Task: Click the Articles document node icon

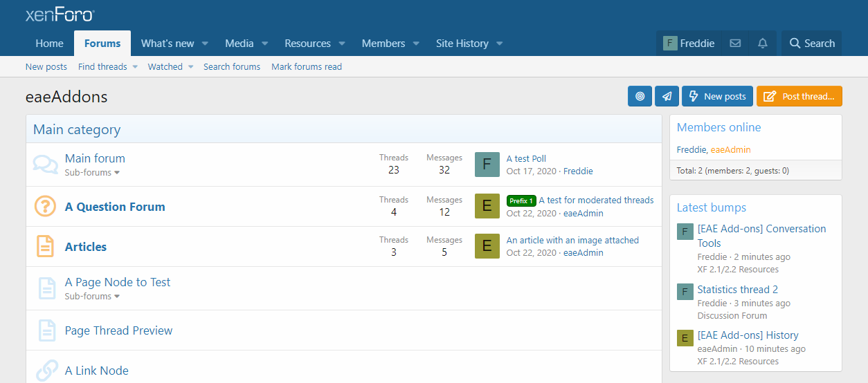Action: pos(46,247)
